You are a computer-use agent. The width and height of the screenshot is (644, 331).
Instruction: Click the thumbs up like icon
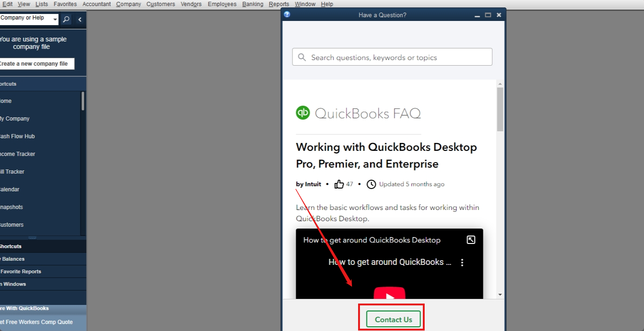coord(339,184)
